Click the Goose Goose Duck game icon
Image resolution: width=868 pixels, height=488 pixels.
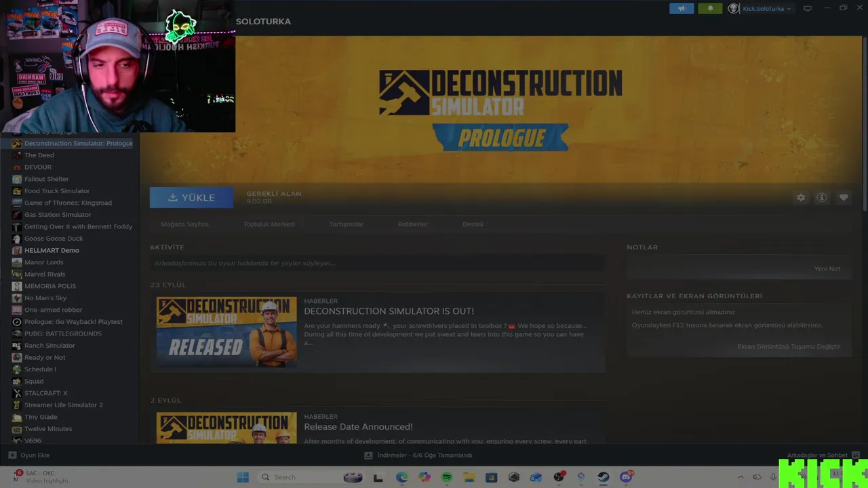(x=17, y=239)
